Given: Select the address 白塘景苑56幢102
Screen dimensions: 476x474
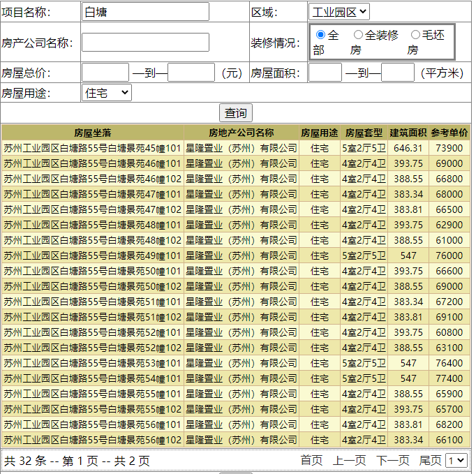Looking at the screenshot, I should 92,440.
